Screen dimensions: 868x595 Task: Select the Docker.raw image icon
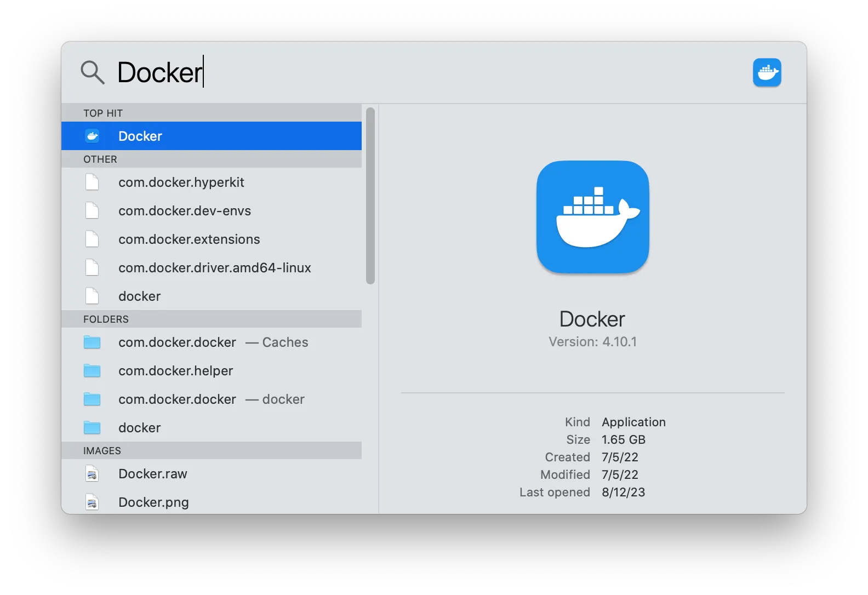92,473
